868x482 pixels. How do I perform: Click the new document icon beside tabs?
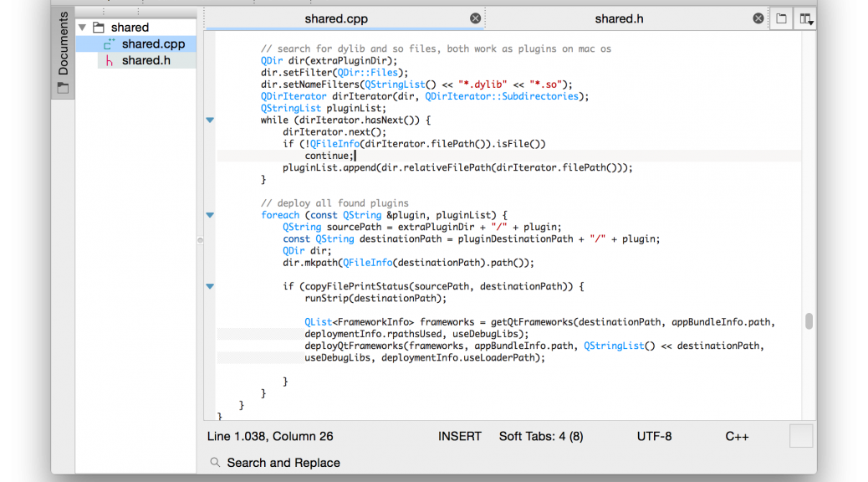(x=780, y=18)
